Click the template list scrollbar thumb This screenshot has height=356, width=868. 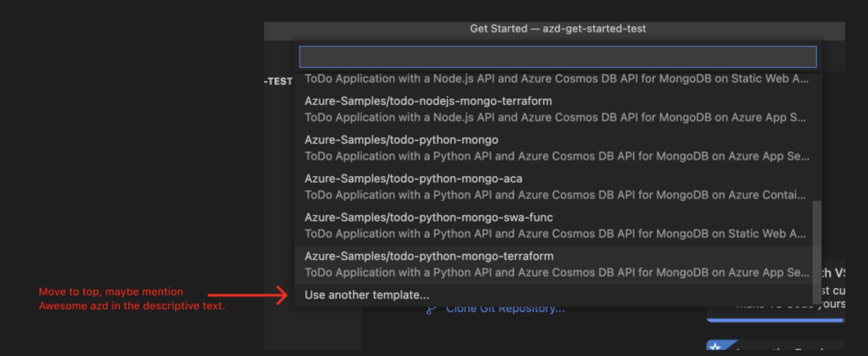[x=817, y=251]
